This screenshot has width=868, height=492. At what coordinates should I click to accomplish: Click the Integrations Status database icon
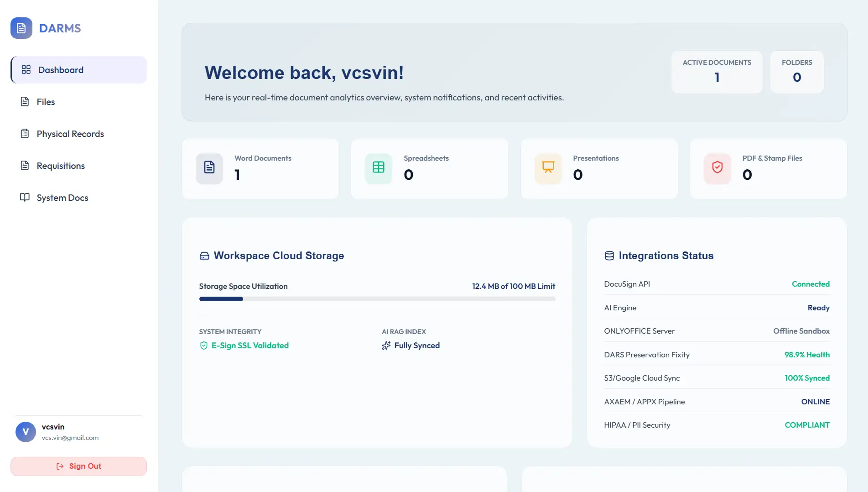click(x=609, y=256)
